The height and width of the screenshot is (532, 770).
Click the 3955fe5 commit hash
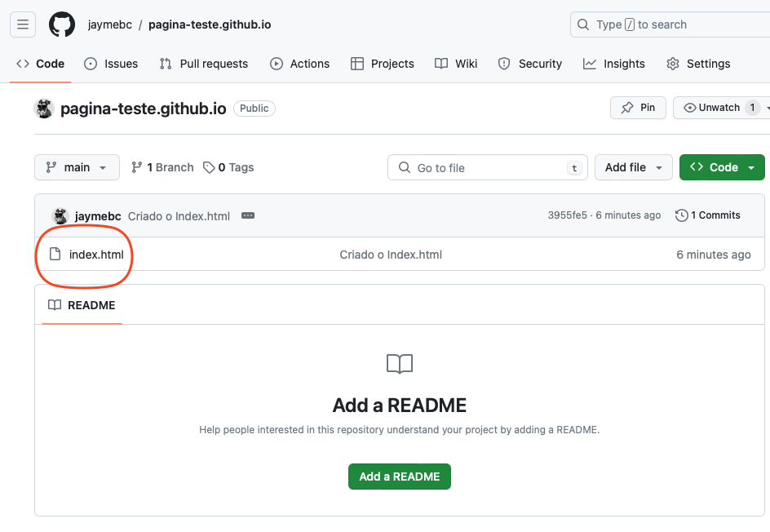click(x=567, y=215)
